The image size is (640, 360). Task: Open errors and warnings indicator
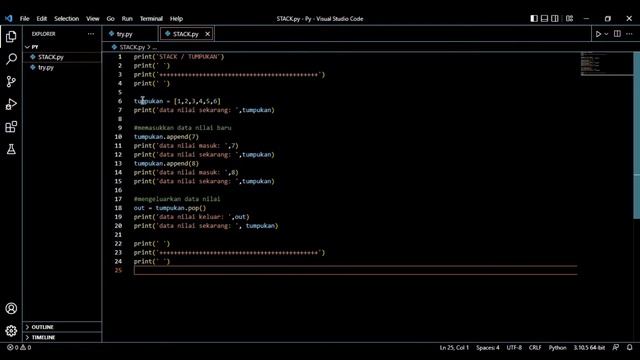[x=19, y=348]
